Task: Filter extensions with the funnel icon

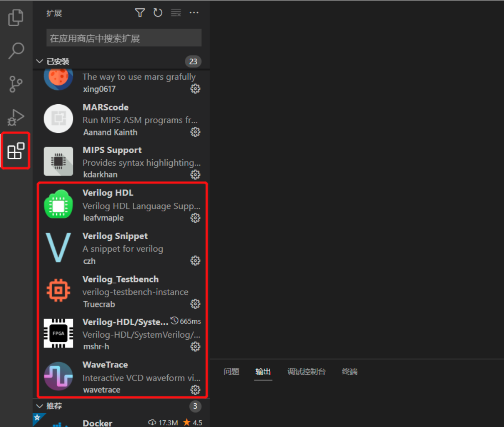Action: tap(140, 13)
